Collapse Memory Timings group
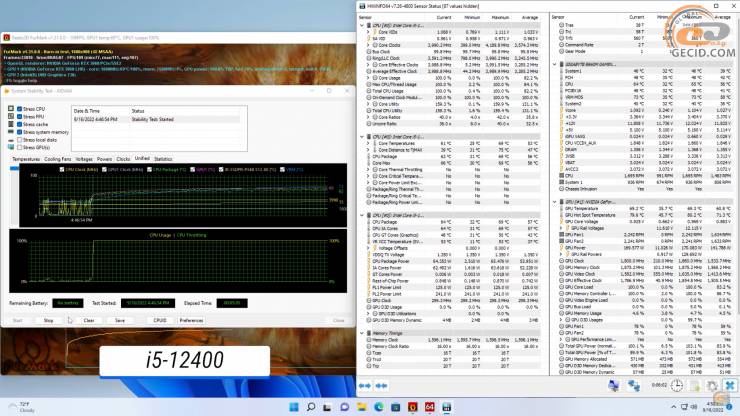The width and height of the screenshot is (740, 416). point(362,333)
